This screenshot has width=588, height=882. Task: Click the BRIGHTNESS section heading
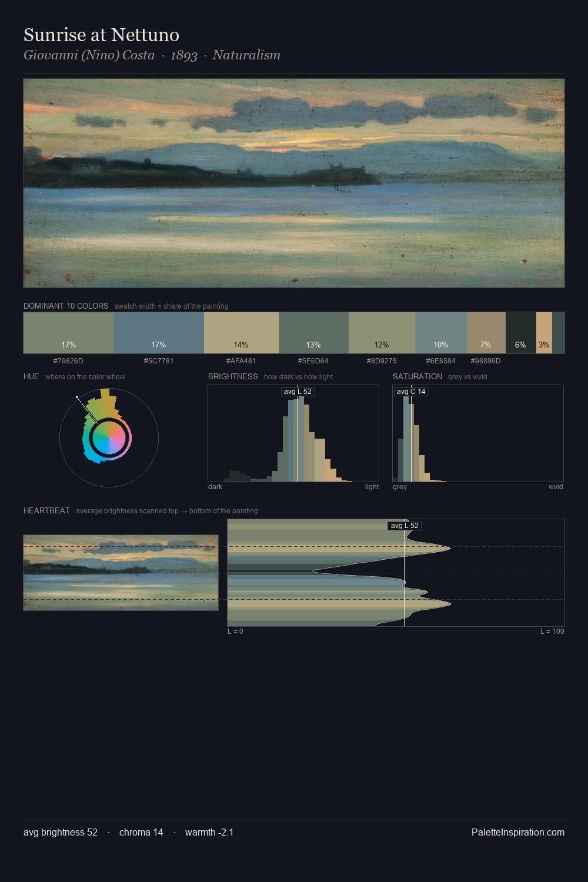click(x=233, y=377)
